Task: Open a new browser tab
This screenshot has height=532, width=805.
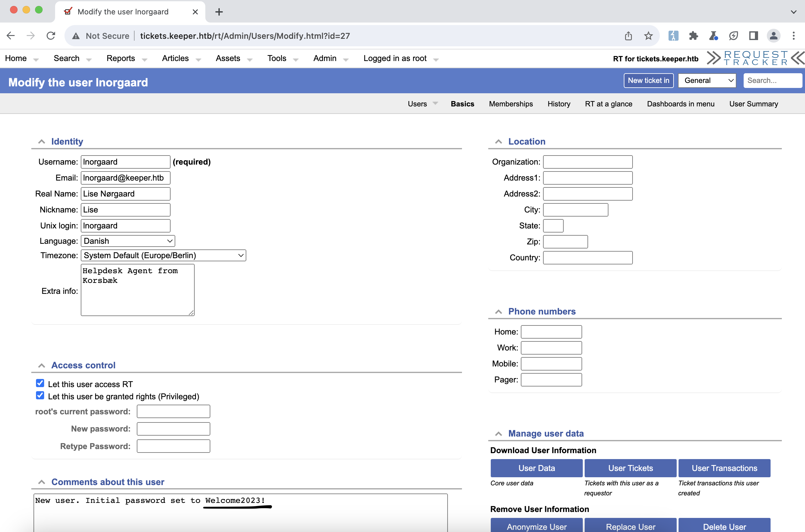Action: click(x=219, y=12)
